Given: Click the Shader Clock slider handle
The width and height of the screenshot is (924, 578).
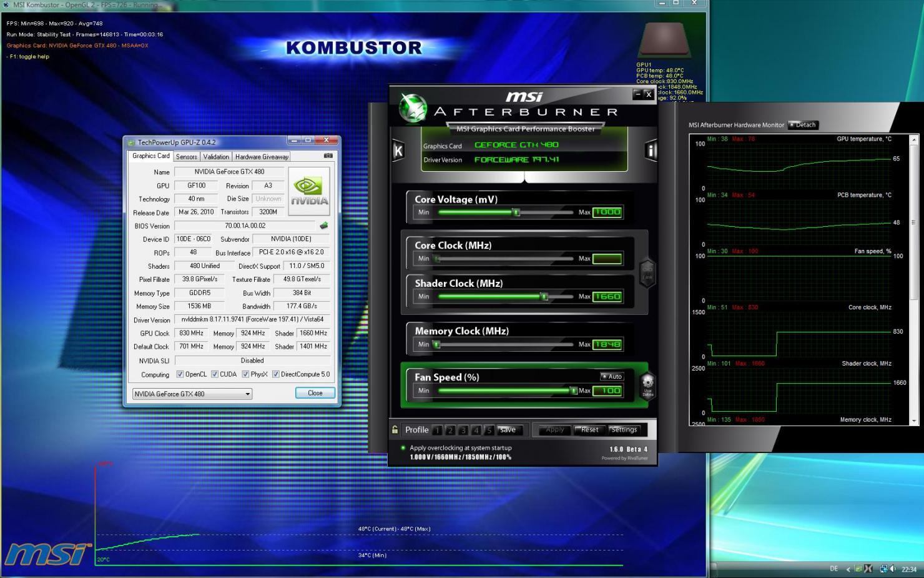Looking at the screenshot, I should (x=544, y=297).
